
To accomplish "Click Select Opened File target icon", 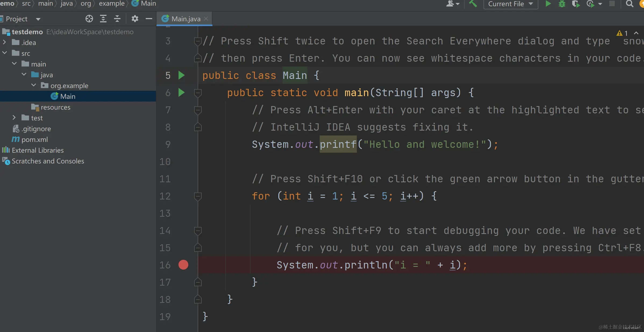I will coord(89,19).
